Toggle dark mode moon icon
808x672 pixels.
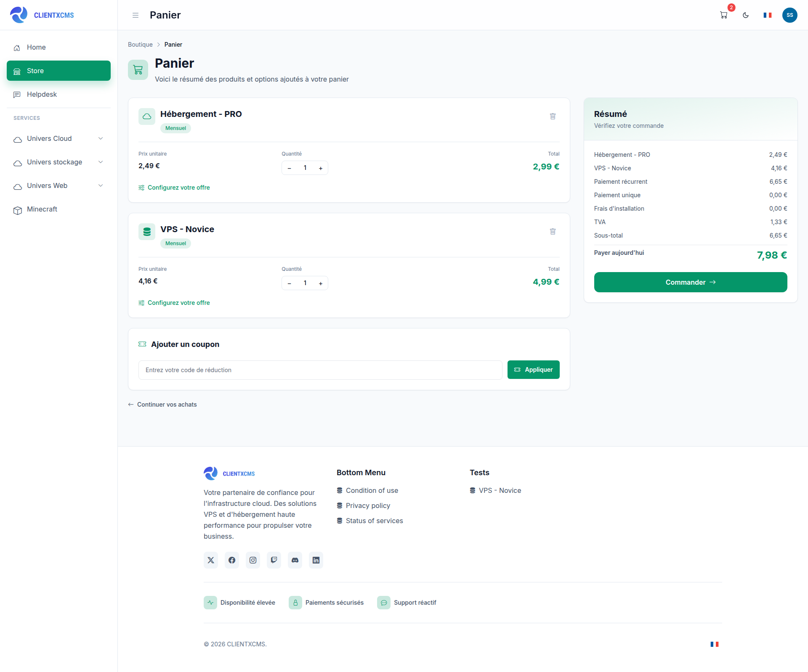coord(746,15)
